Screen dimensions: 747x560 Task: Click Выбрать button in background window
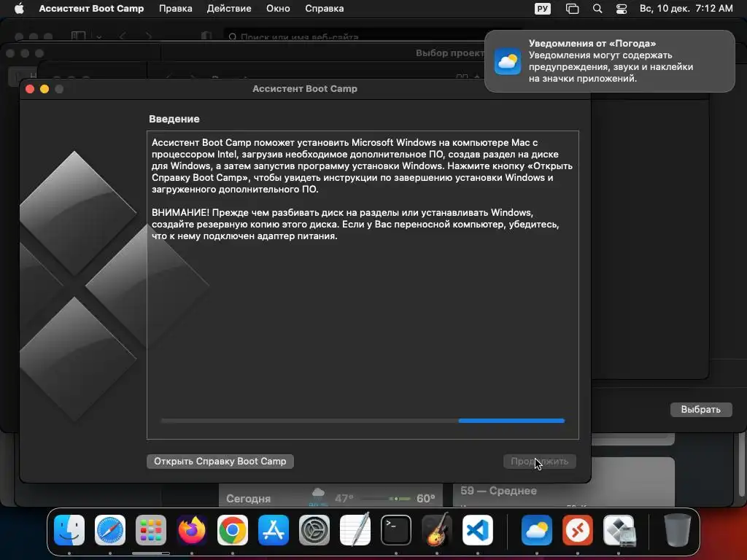(x=701, y=410)
